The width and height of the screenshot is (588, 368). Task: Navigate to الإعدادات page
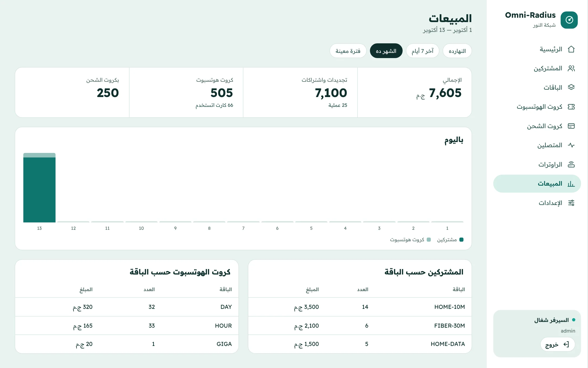[x=537, y=203]
